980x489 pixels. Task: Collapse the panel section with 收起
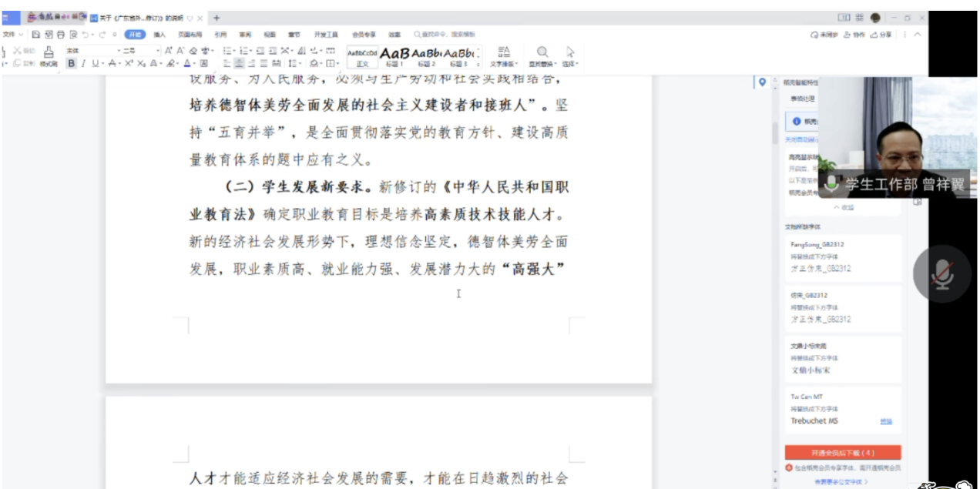click(843, 207)
